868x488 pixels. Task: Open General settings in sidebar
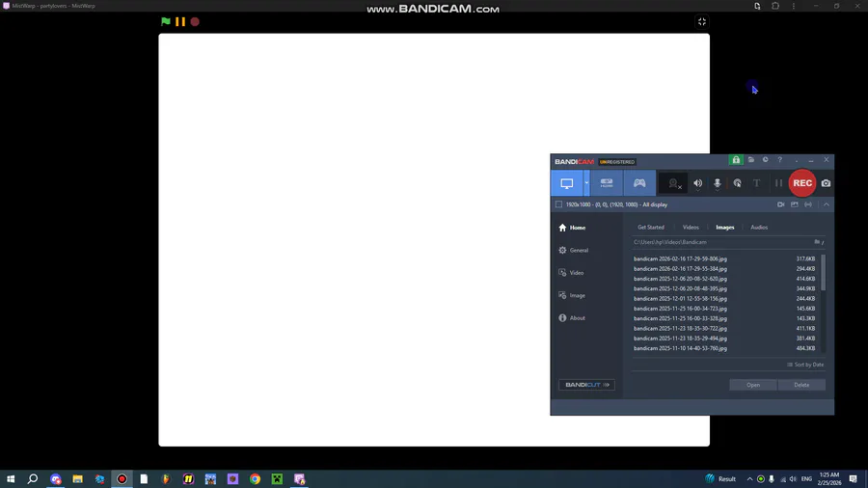click(x=574, y=250)
